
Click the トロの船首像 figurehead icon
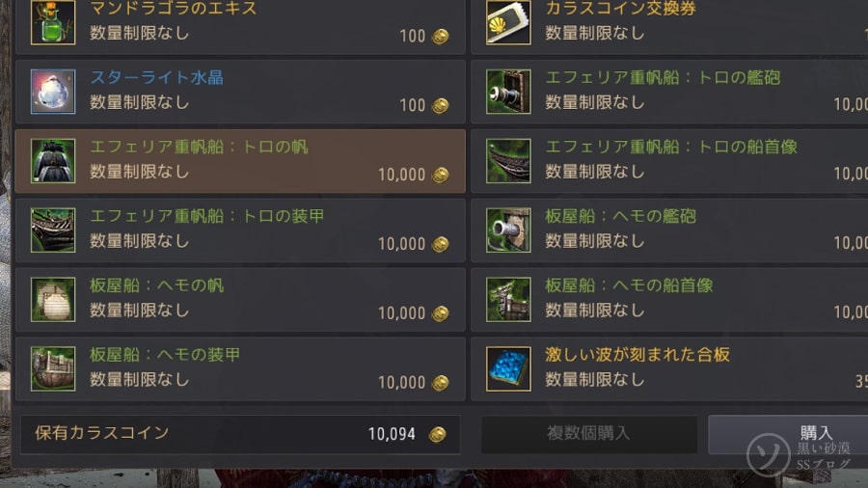click(508, 160)
